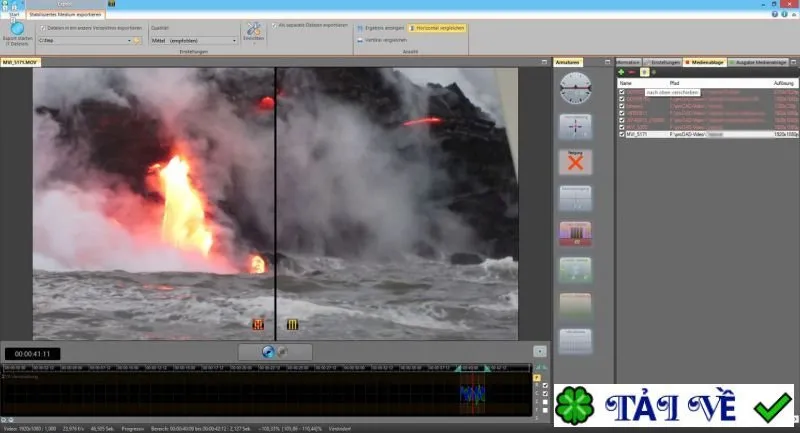Uncheck the MVI_5171 row checkbox

[x=621, y=134]
